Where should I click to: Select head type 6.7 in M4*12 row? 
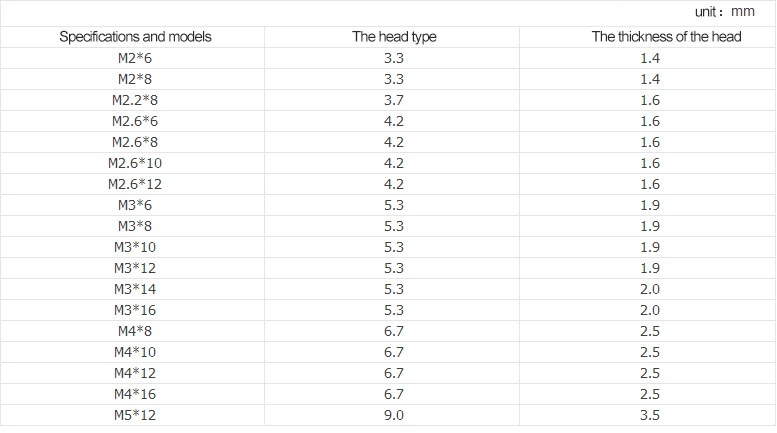pyautogui.click(x=394, y=373)
